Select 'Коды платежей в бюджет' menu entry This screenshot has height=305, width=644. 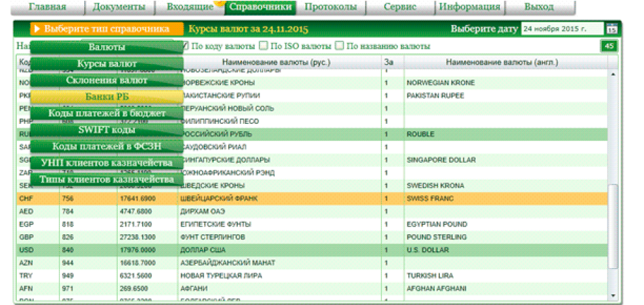tap(106, 113)
